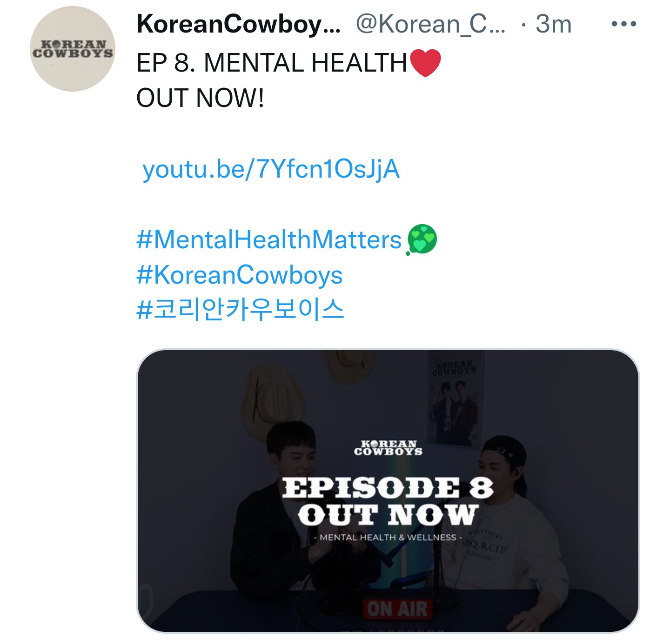Click the red heart emoji in tweet
670x644 pixels.
[425, 63]
